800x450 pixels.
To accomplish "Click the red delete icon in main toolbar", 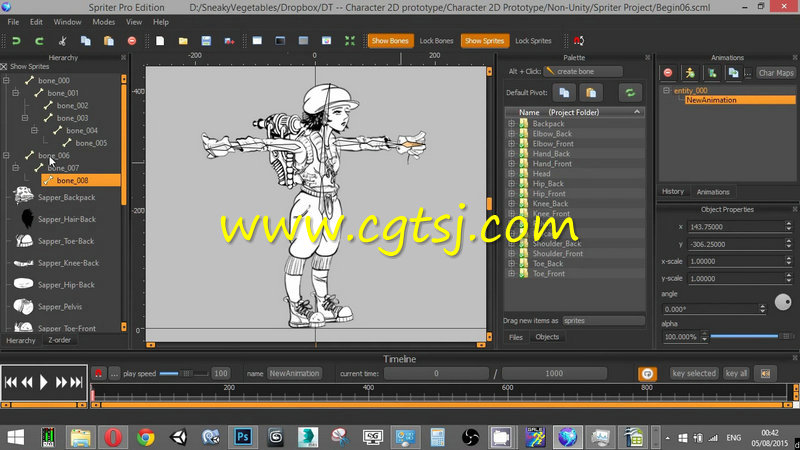I will click(x=132, y=41).
